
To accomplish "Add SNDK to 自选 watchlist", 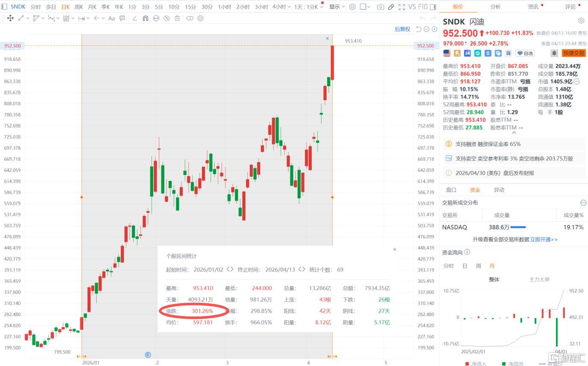I will pos(525,53).
